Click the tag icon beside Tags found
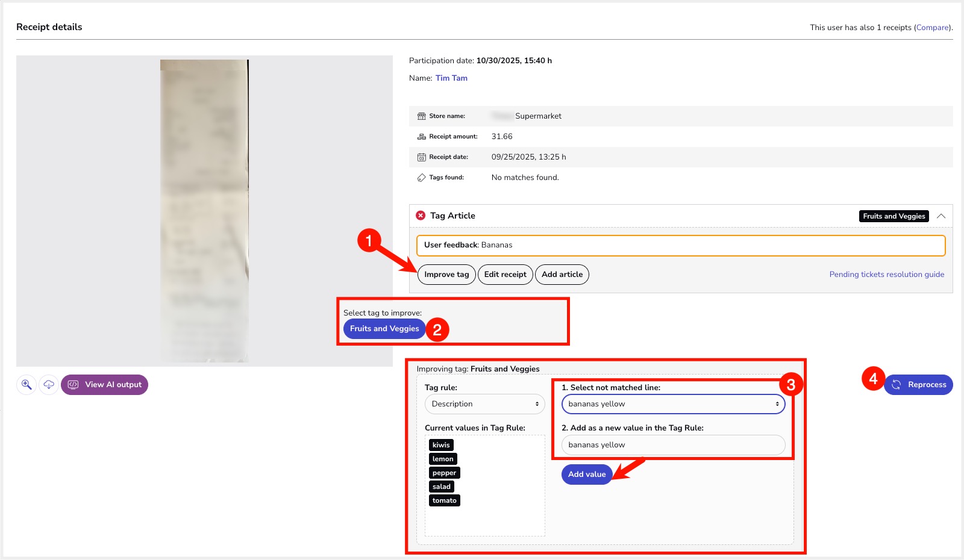Viewport: 964px width, 560px height. (422, 178)
